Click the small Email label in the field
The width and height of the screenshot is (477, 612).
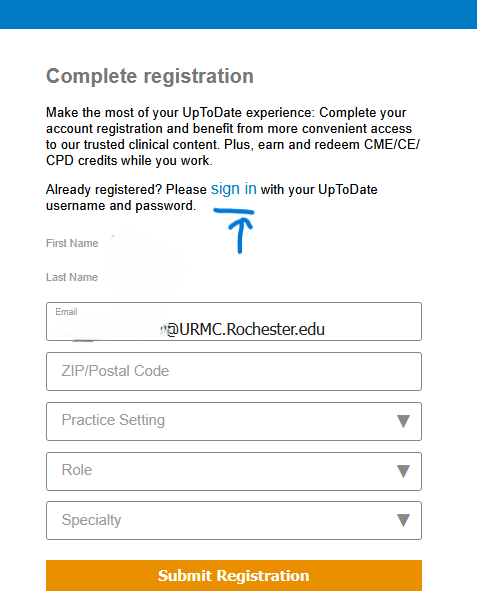click(66, 312)
